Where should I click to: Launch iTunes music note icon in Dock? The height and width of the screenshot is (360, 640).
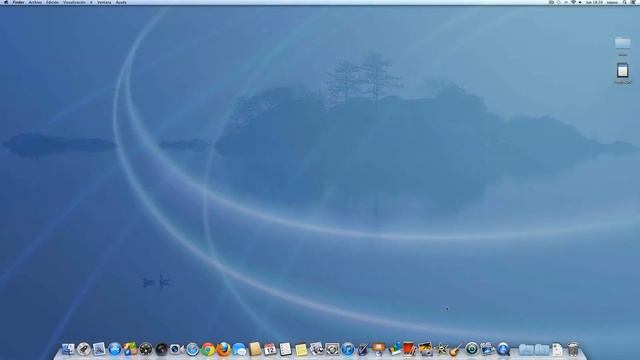click(347, 349)
